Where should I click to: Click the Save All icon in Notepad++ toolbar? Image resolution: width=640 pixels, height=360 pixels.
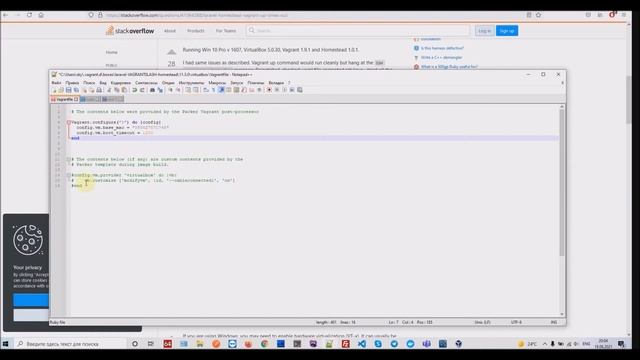76,90
